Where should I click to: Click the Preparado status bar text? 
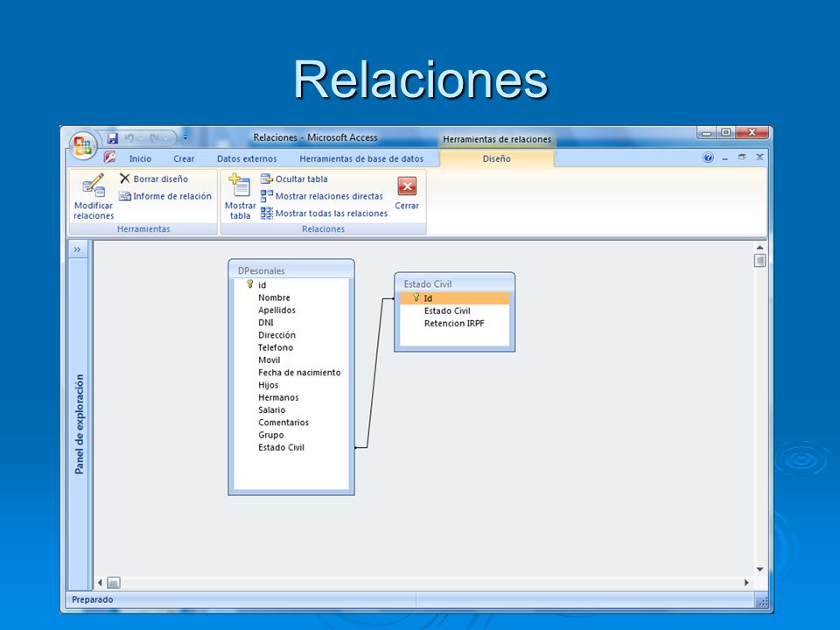pyautogui.click(x=93, y=599)
